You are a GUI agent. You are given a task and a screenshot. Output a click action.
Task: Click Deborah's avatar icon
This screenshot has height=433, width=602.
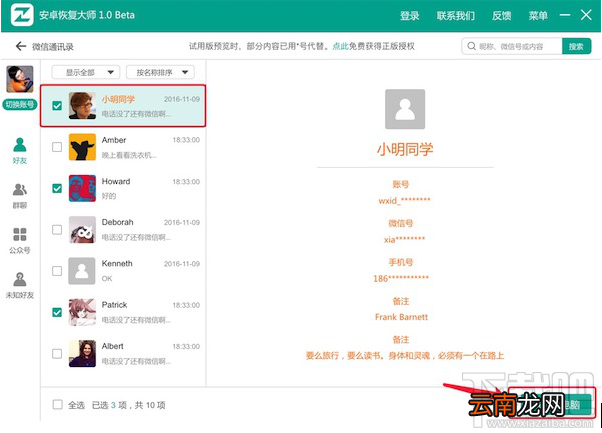click(x=82, y=230)
